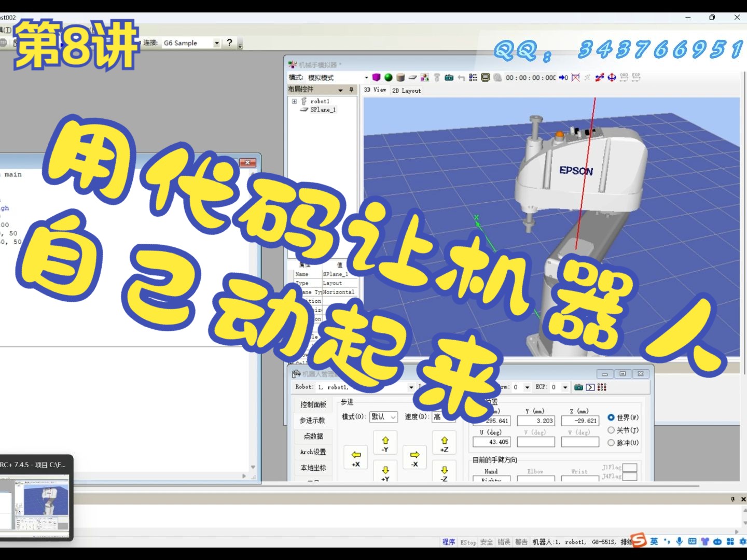Open the simulator mode dropdown (模拟模式)
Screen dimensions: 747x560
366,78
